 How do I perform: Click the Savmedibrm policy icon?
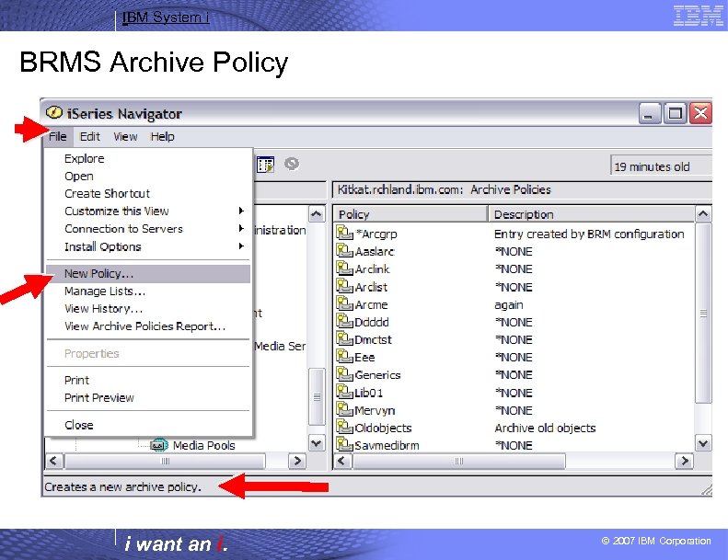(x=344, y=444)
